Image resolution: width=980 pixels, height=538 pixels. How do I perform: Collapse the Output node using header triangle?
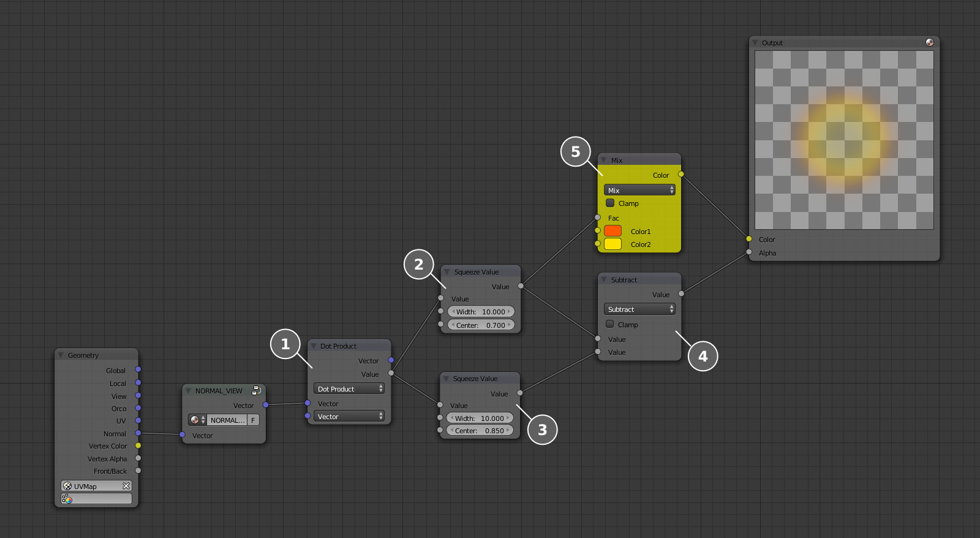pyautogui.click(x=755, y=43)
